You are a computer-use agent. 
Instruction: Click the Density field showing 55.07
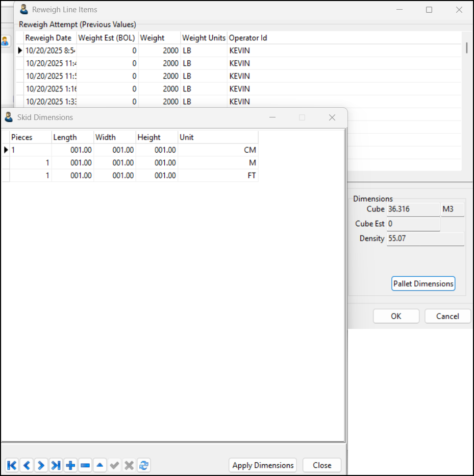click(x=425, y=239)
